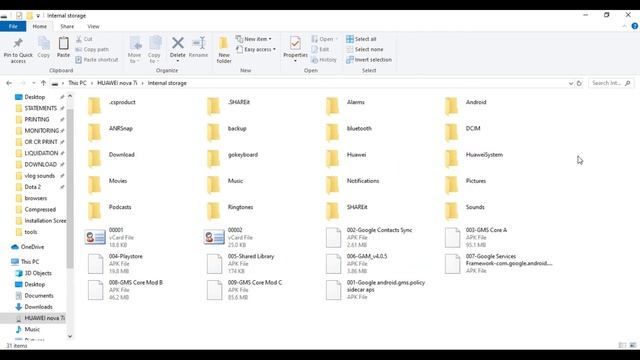Click Copy path in ribbon

[x=92, y=49]
